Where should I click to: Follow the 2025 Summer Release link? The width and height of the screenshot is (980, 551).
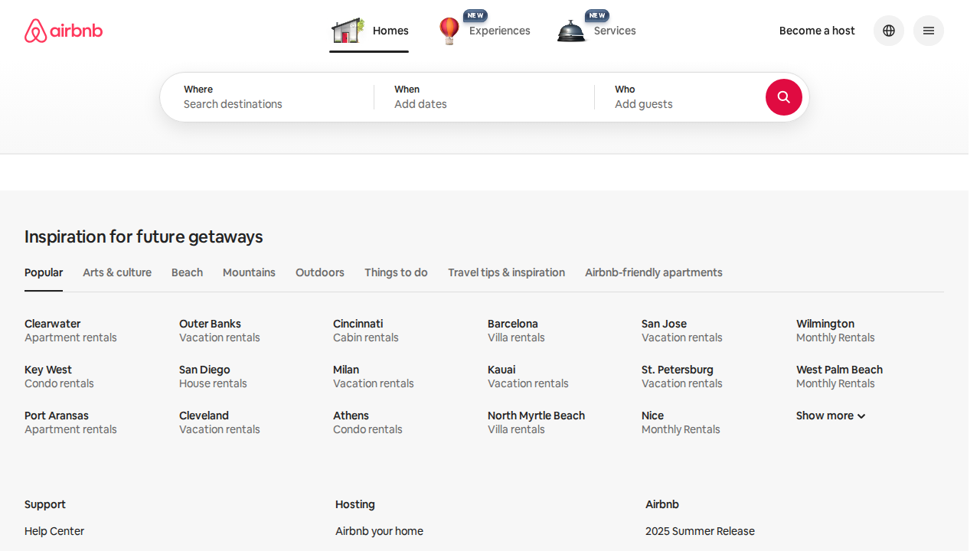(700, 531)
